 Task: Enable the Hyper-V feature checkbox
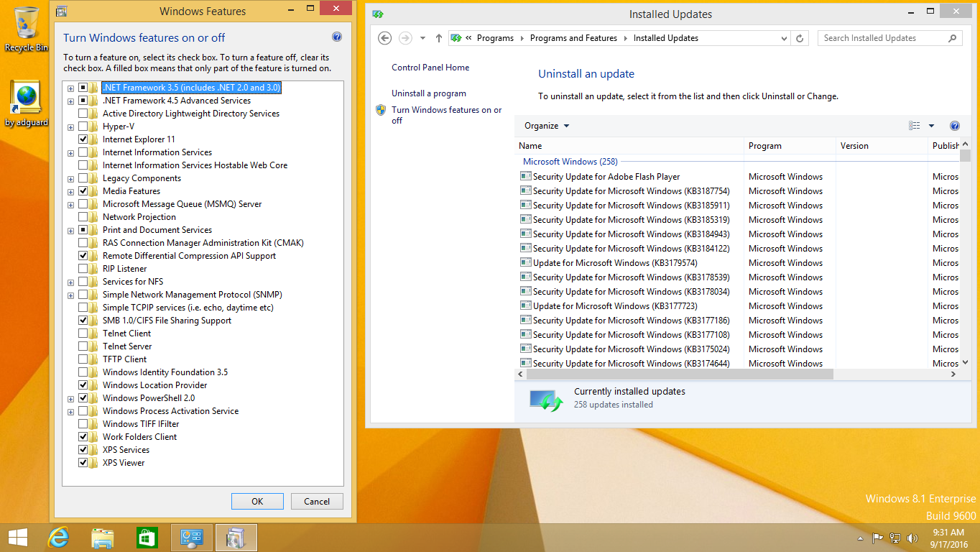coord(83,126)
